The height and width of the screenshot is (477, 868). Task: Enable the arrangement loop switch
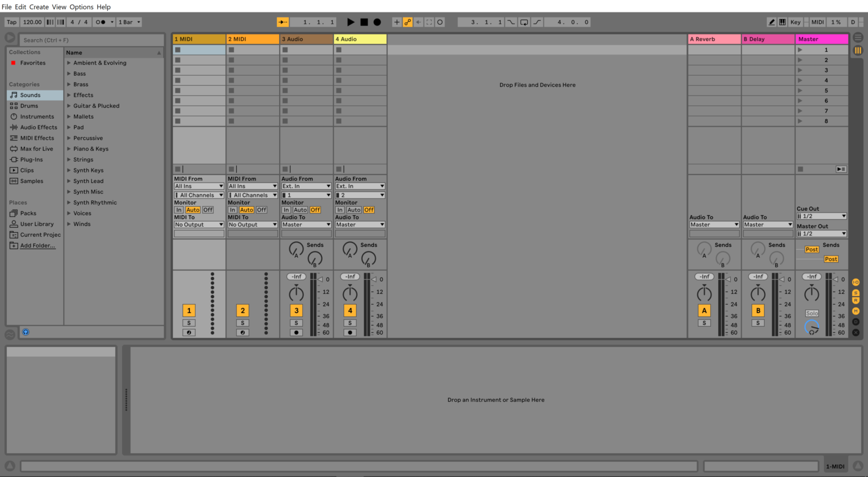pos(524,21)
